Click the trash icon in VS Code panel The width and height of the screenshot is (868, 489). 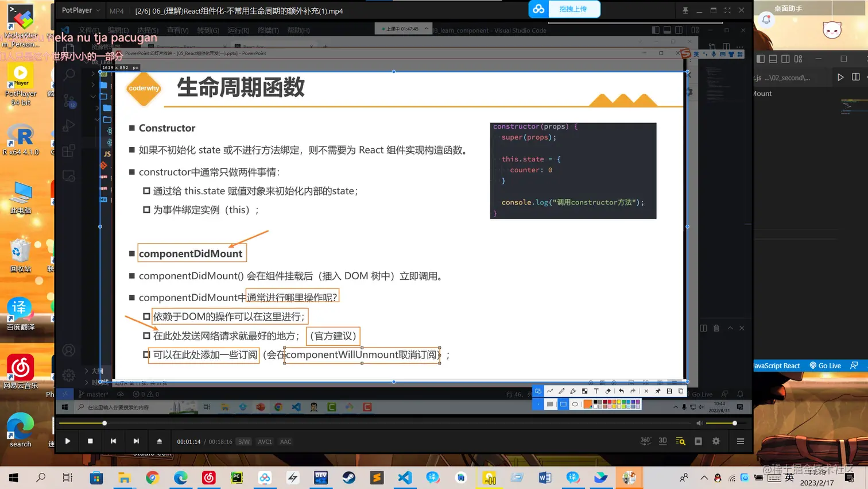(716, 328)
